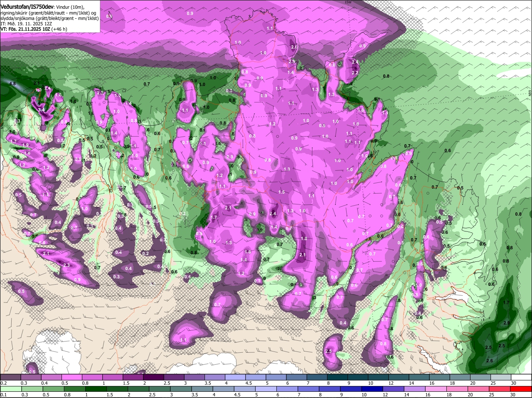Click the '2.5' label in the upper legend
Viewport: 532px width, 398px height.
(167, 383)
